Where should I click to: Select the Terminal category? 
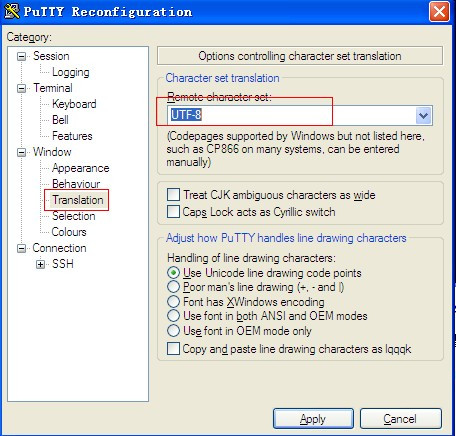[53, 88]
